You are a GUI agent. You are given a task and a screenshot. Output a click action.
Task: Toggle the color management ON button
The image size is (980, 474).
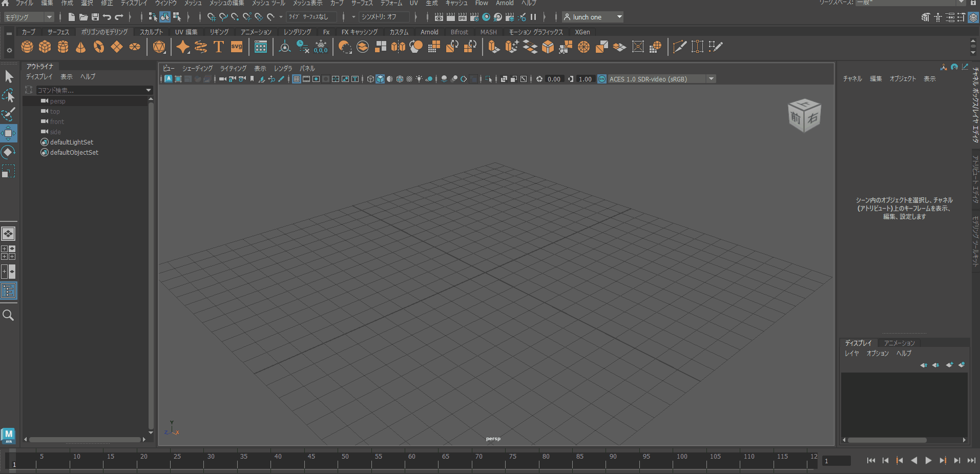602,79
